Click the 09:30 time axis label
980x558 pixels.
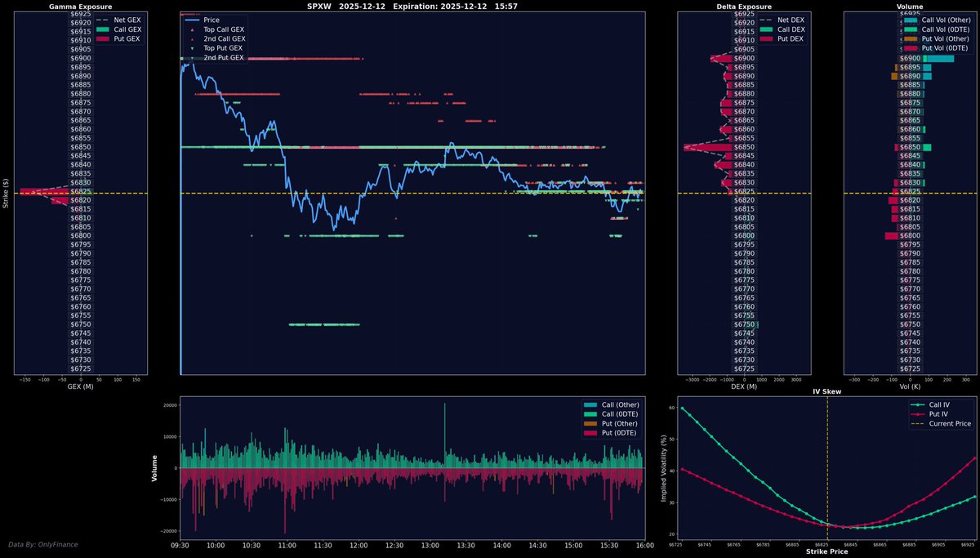tap(181, 545)
